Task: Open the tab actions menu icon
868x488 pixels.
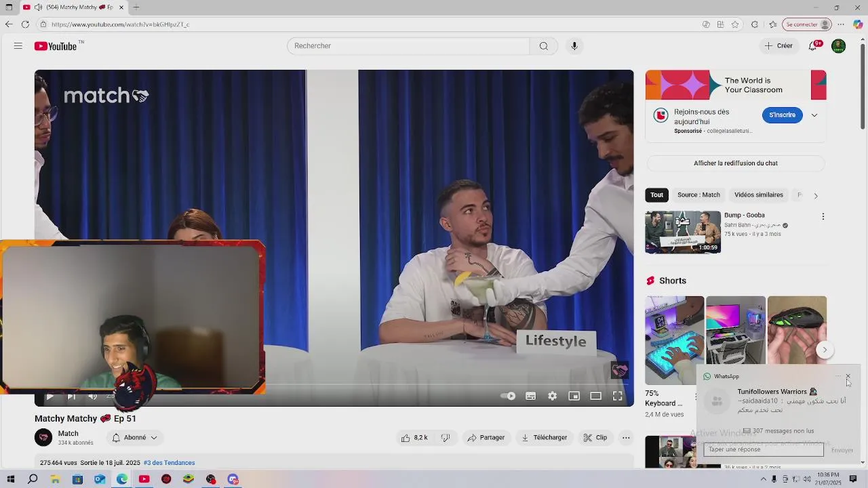Action: point(9,7)
